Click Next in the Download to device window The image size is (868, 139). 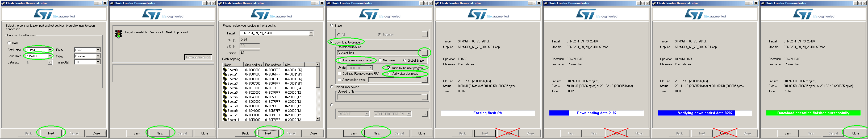[x=376, y=133]
